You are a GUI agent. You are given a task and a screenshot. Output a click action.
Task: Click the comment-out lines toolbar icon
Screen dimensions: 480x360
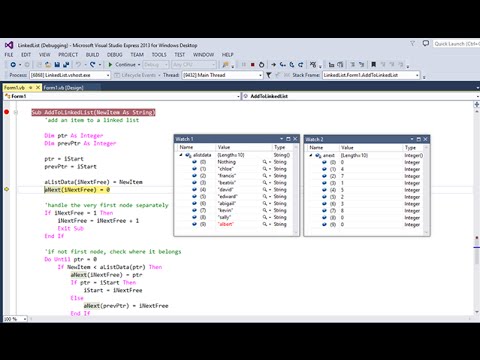(x=352, y=65)
